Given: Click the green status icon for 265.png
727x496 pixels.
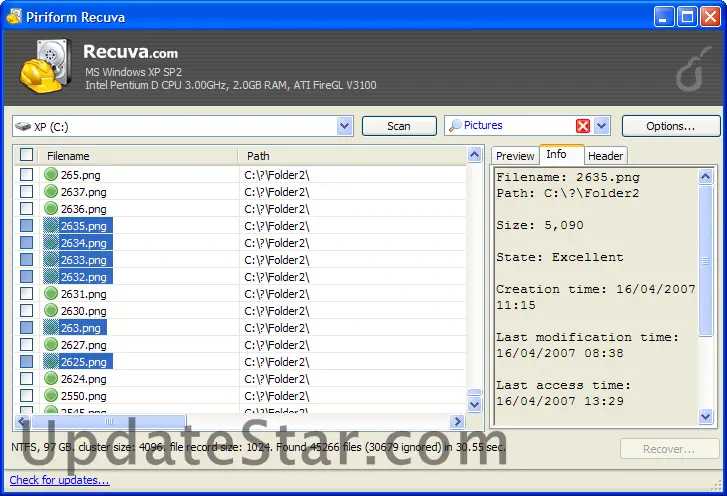Looking at the screenshot, I should [51, 174].
